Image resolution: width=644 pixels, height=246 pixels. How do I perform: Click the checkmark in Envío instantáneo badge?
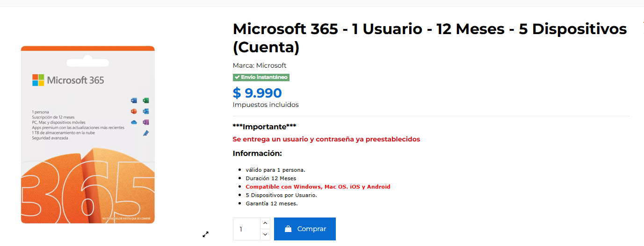(x=237, y=77)
